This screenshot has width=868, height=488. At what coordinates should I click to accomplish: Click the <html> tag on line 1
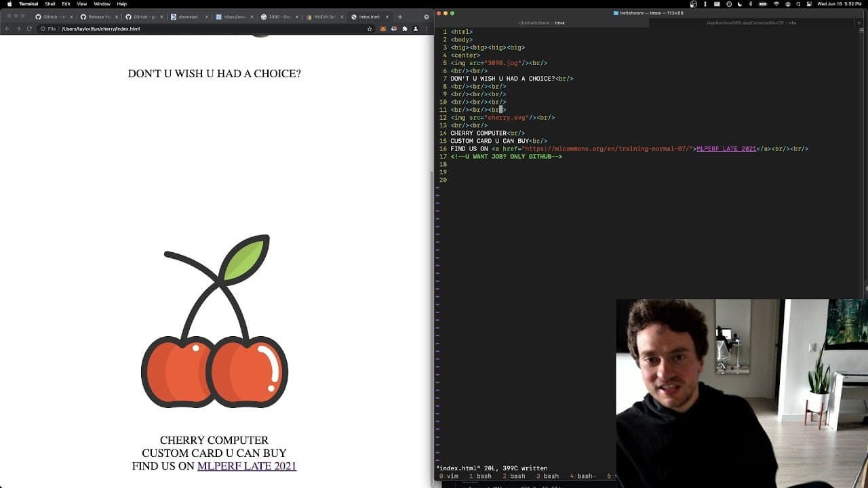pos(462,32)
